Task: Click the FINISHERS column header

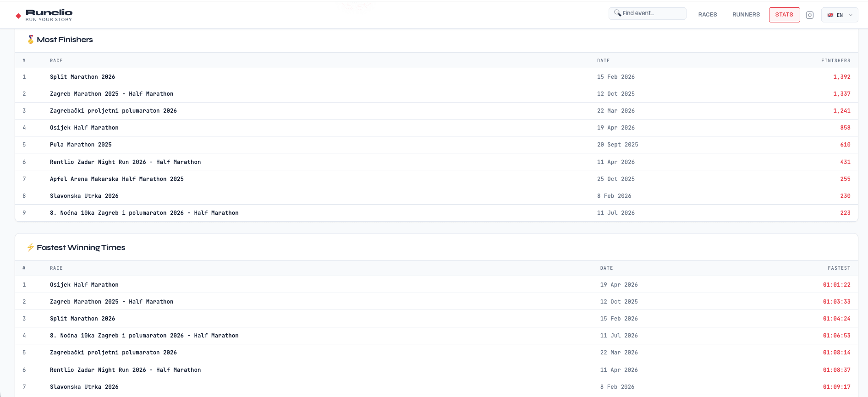Action: tap(836, 60)
